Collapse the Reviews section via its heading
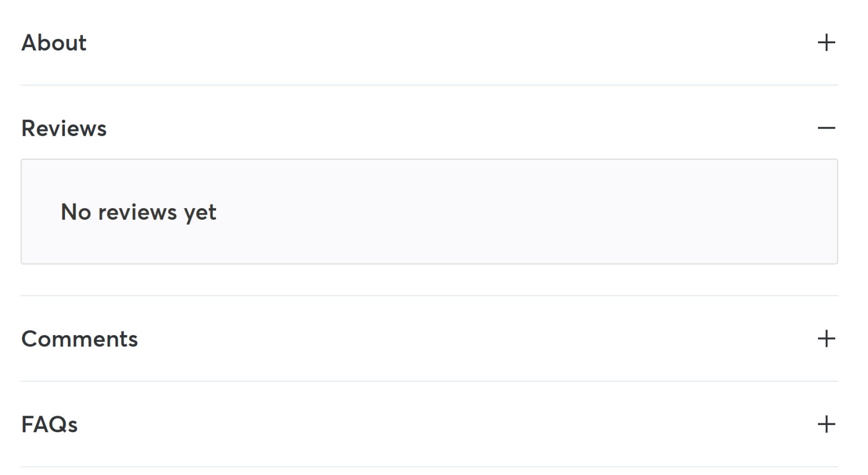The image size is (868, 475). [64, 128]
